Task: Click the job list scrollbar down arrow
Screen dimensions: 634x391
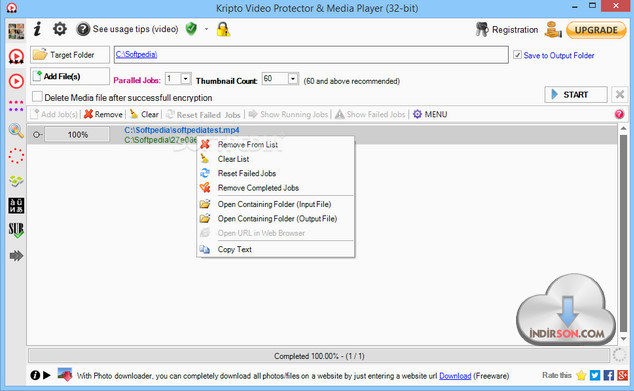Action: click(x=623, y=339)
